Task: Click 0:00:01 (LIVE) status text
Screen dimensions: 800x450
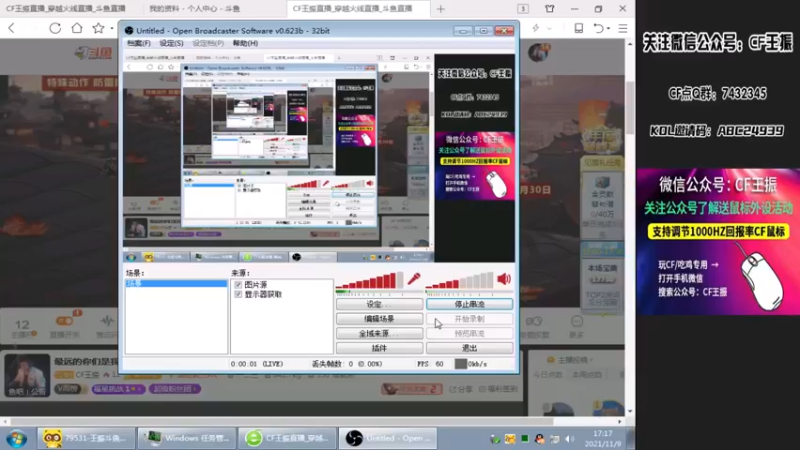Action: pyautogui.click(x=257, y=364)
